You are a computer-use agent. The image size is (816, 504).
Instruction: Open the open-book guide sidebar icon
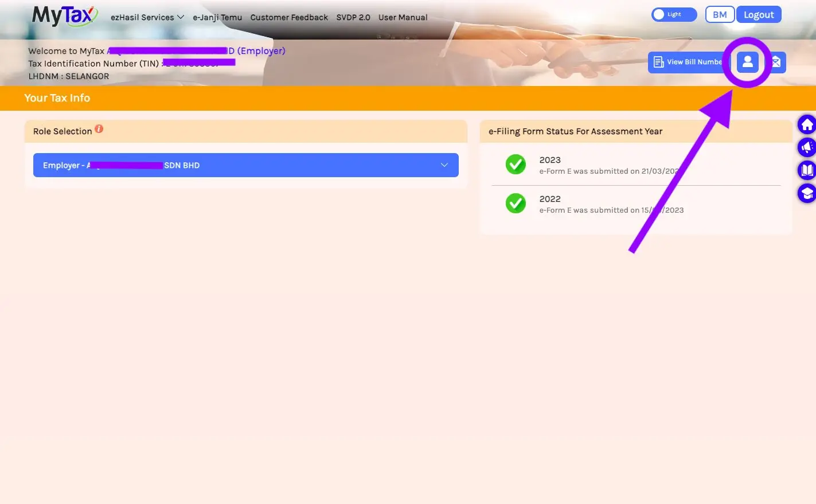coord(807,170)
